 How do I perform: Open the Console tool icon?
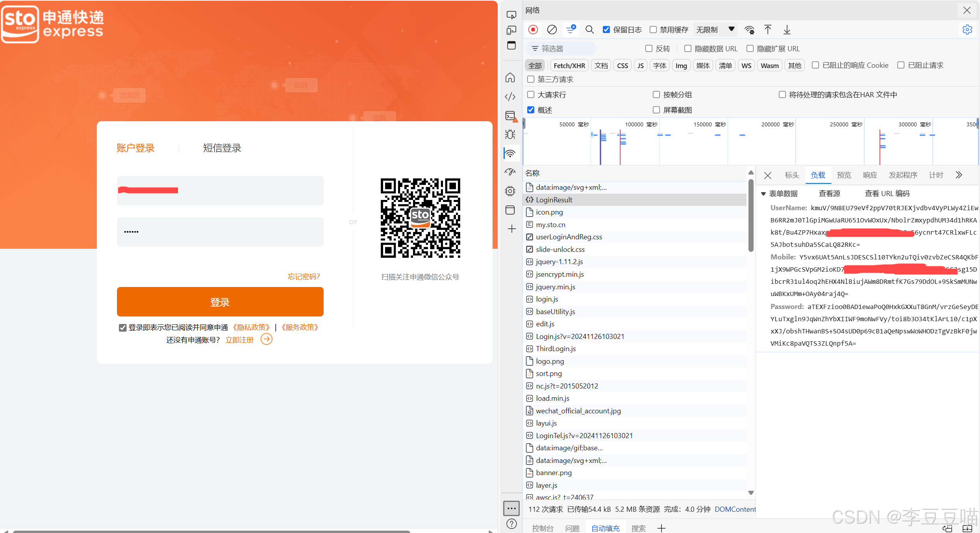pos(511,116)
